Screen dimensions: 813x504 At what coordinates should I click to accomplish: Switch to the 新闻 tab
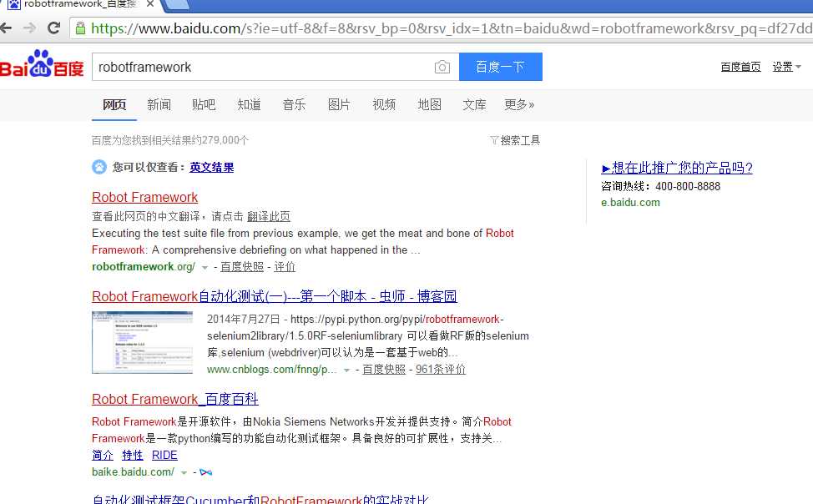tap(159, 105)
